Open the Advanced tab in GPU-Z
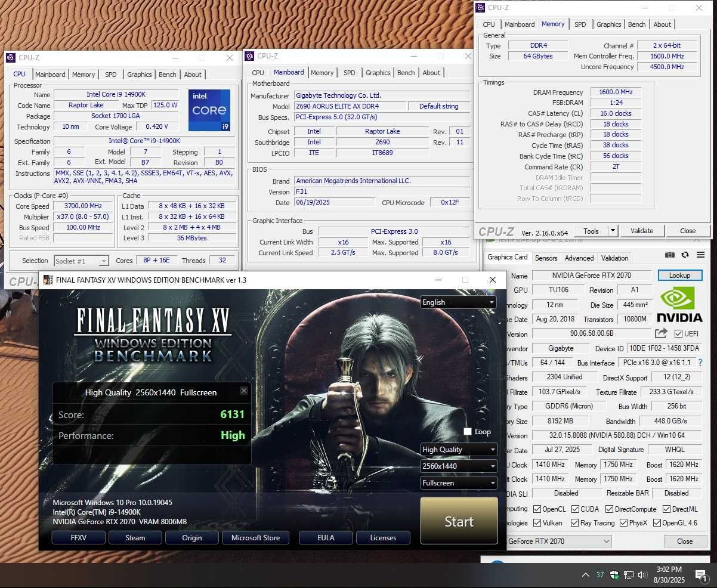The image size is (717, 588). [579, 258]
